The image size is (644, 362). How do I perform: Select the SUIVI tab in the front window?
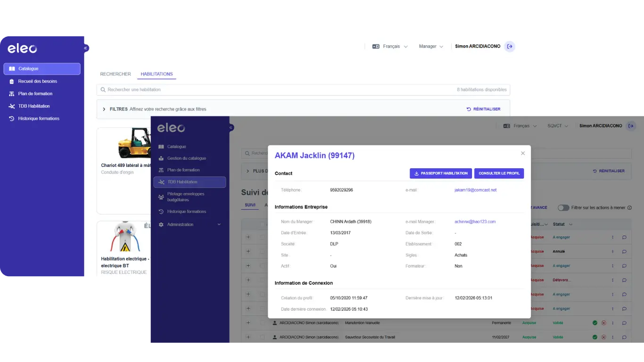point(250,205)
